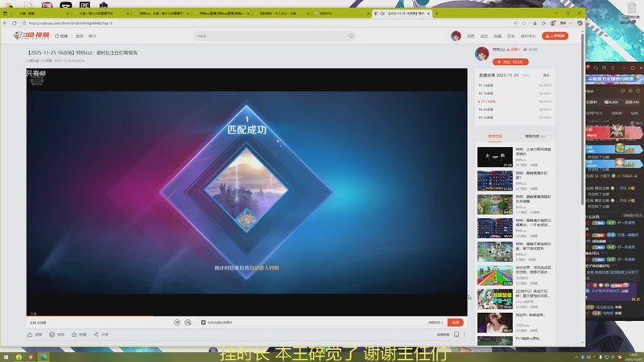Click the first round danmaku icon below the player
This screenshot has width=644, height=362.
(177, 323)
